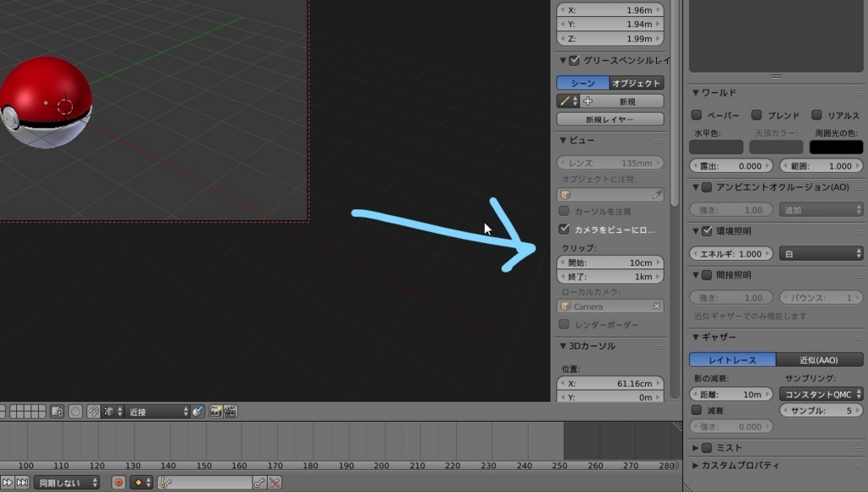Open the snap element type dropdown
Screen dimensions: 868x492
tap(113, 412)
